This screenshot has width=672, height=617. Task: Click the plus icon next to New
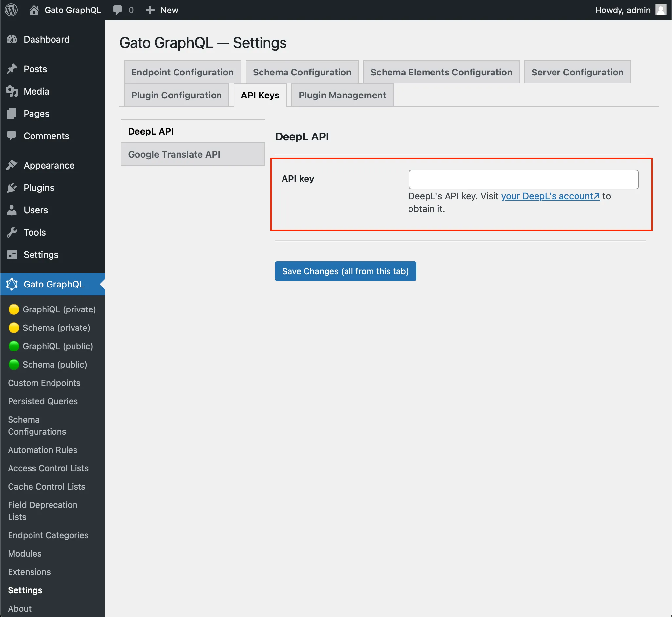tap(150, 11)
